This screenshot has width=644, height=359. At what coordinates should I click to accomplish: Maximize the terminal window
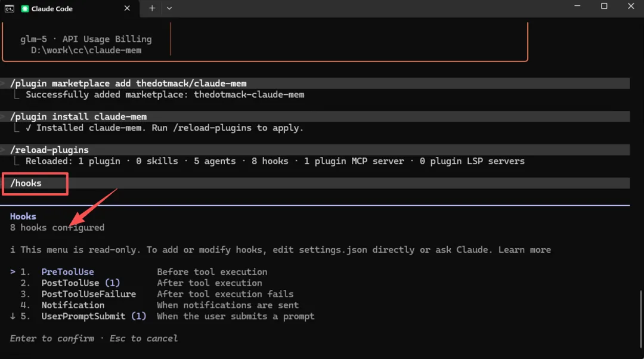(x=604, y=7)
